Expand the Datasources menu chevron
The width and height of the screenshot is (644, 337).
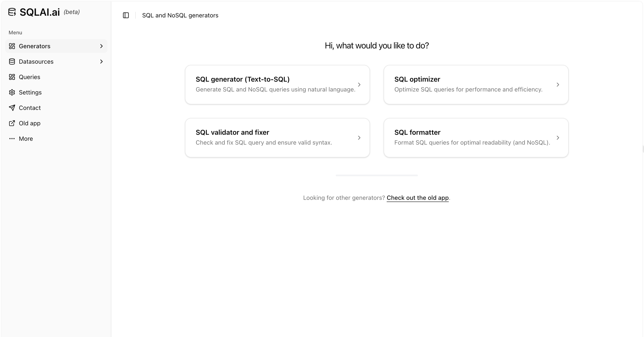point(101,62)
